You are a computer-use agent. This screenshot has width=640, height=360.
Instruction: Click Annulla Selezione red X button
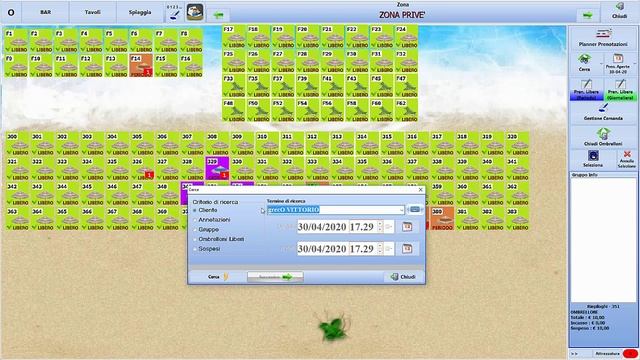(x=627, y=159)
